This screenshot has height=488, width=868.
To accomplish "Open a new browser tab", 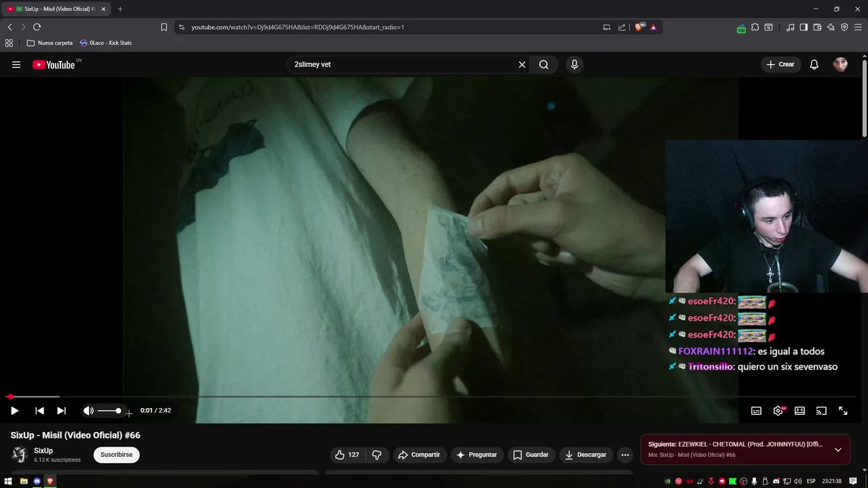I will click(120, 9).
